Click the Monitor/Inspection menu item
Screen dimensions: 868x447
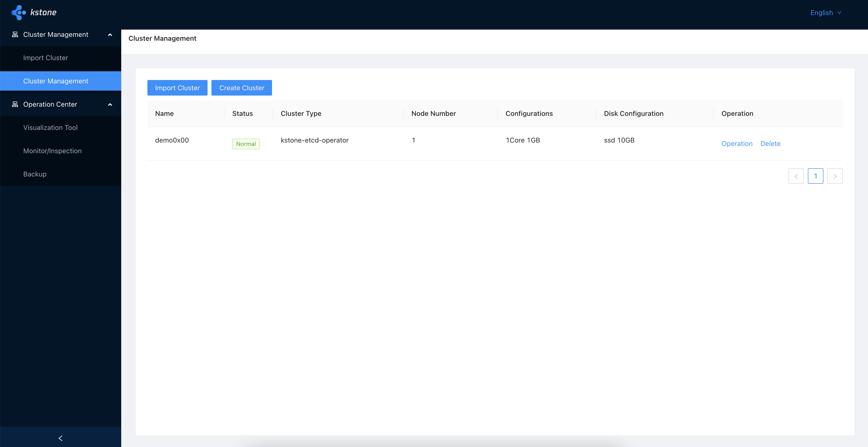[x=52, y=150]
